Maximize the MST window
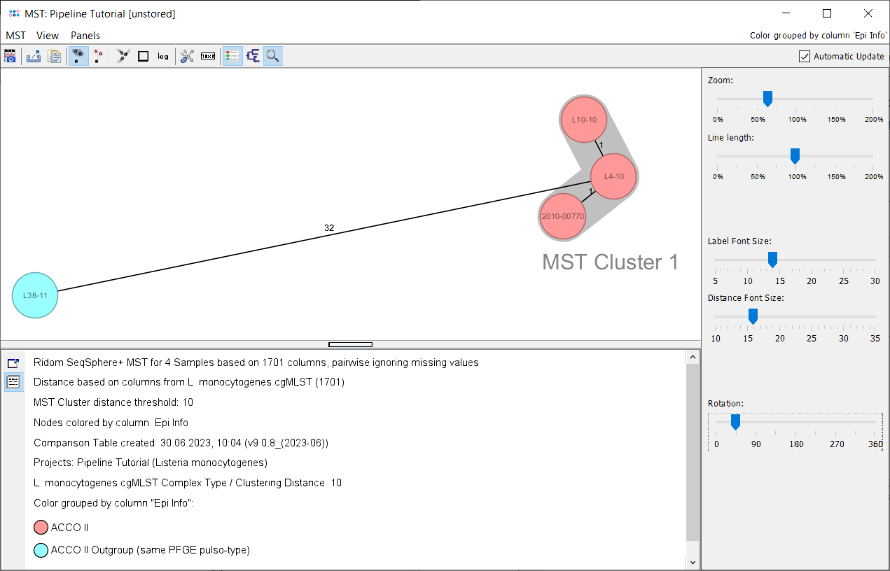The width and height of the screenshot is (890, 571). [827, 13]
